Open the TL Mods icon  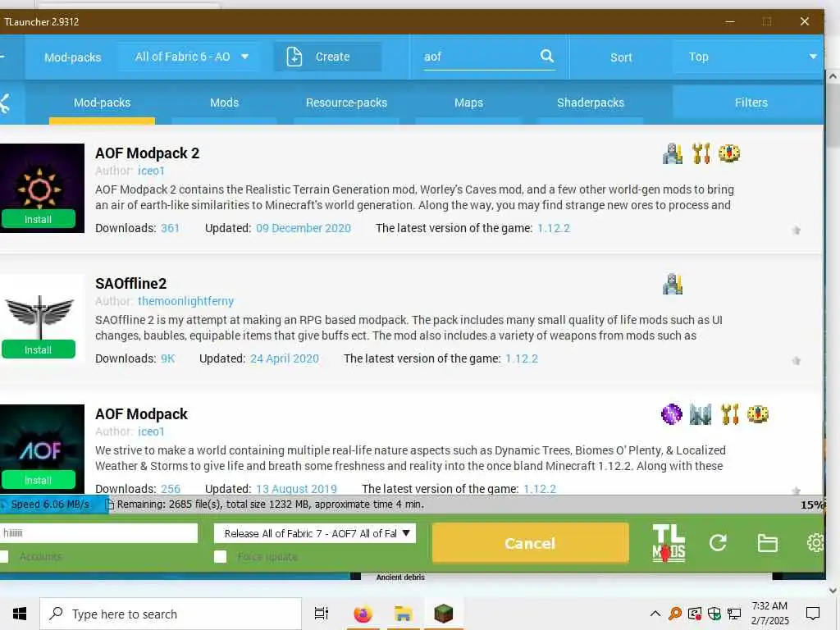click(669, 543)
